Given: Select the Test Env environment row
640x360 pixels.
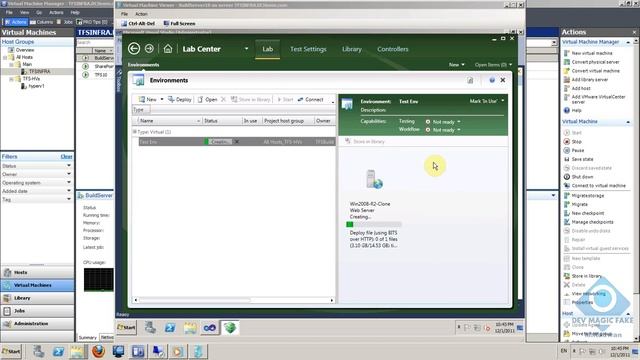Looking at the screenshot, I should [237, 142].
